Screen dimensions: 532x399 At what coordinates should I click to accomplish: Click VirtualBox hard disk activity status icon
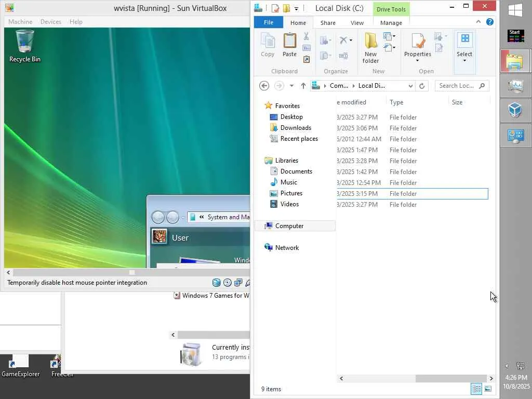coord(216,283)
